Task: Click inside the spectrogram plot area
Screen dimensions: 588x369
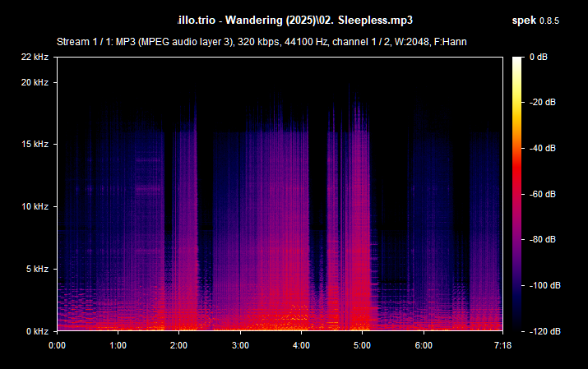Action: 280,194
